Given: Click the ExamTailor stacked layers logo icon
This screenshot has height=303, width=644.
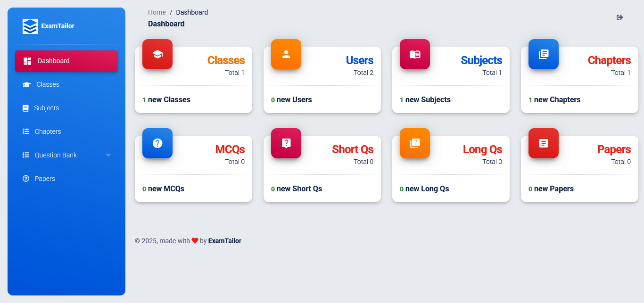Looking at the screenshot, I should pos(30,26).
